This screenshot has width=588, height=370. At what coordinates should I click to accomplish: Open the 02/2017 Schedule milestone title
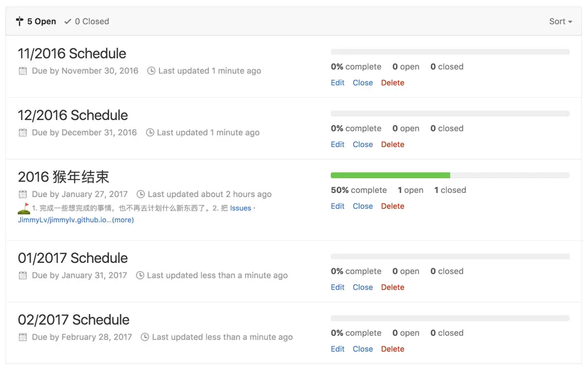[74, 320]
